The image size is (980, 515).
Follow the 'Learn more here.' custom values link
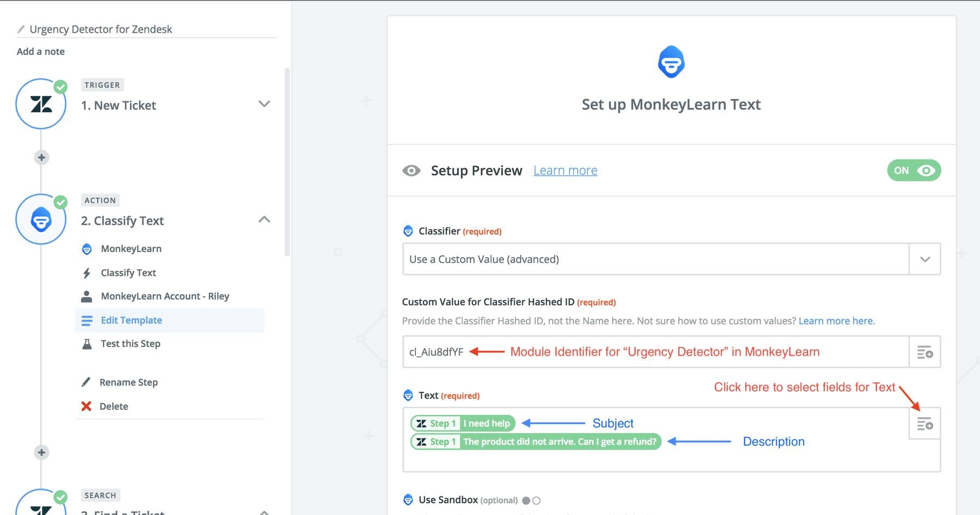836,321
